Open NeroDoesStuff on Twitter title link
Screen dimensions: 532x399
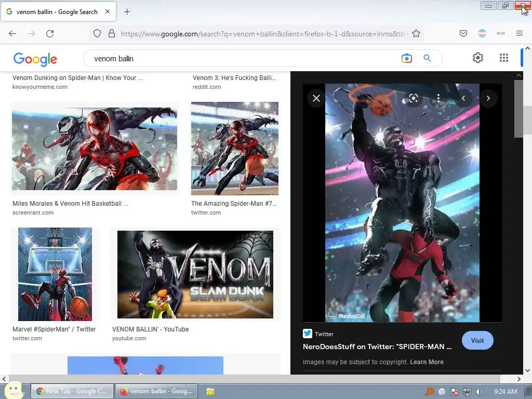[377, 347]
